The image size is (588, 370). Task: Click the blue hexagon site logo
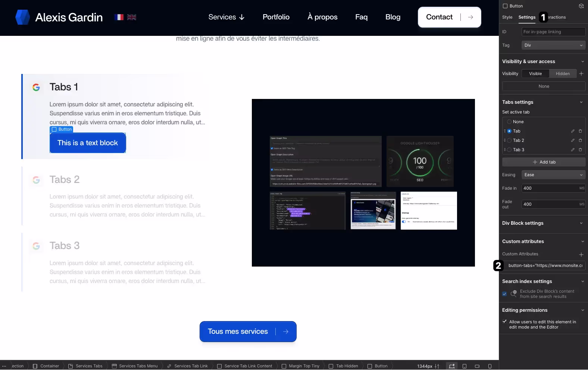coord(23,17)
